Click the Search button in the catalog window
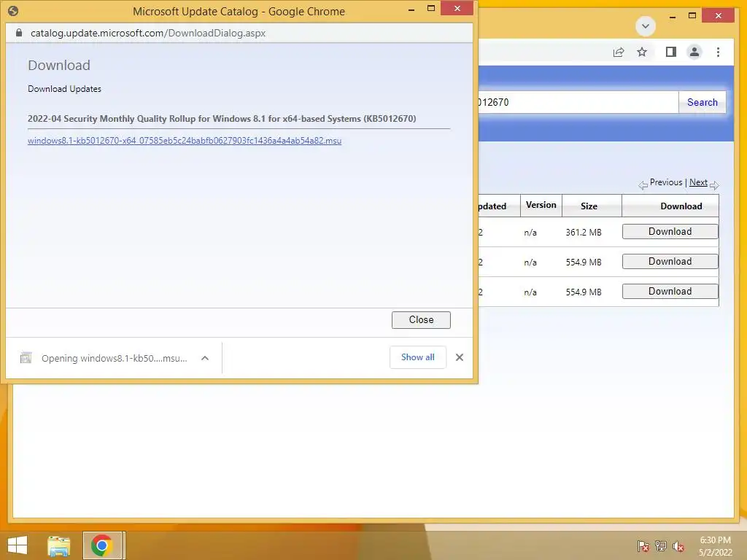This screenshot has width=747, height=560. pos(703,102)
